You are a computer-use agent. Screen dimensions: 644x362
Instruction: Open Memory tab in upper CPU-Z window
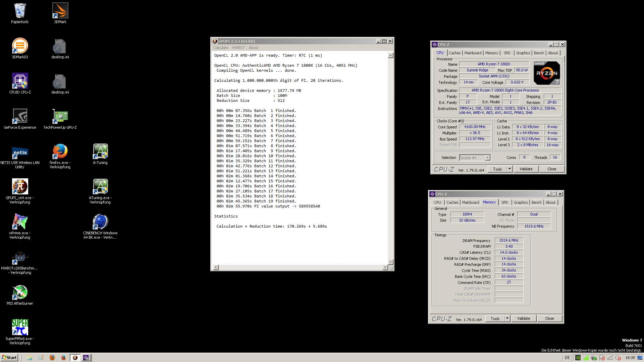tap(491, 53)
